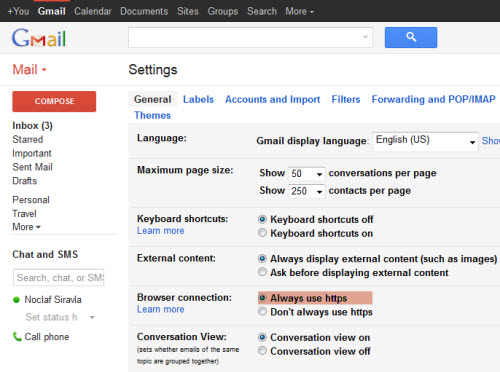Choose Always display external content option
The image size is (500, 372).
(262, 259)
